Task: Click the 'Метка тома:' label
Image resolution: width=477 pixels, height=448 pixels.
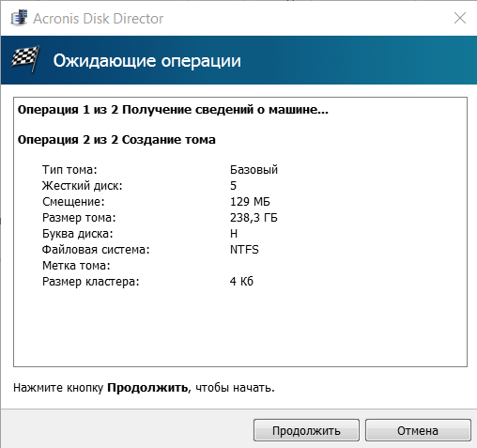Action: click(76, 266)
